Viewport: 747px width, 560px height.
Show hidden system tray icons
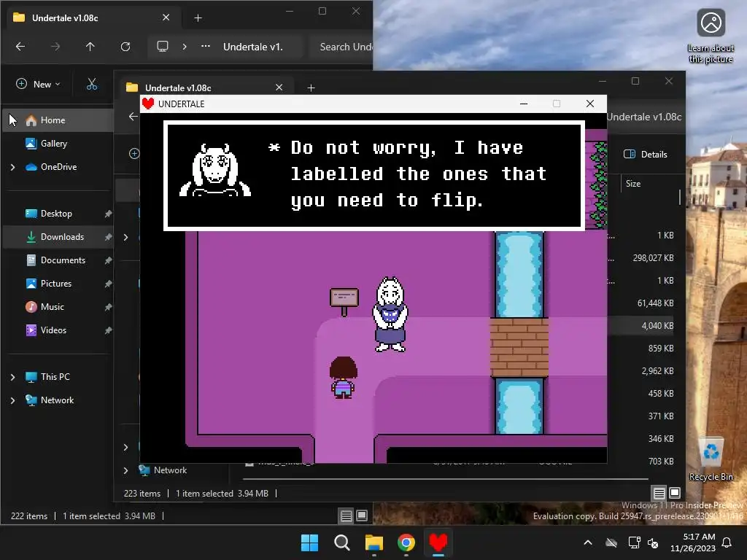pyautogui.click(x=588, y=542)
